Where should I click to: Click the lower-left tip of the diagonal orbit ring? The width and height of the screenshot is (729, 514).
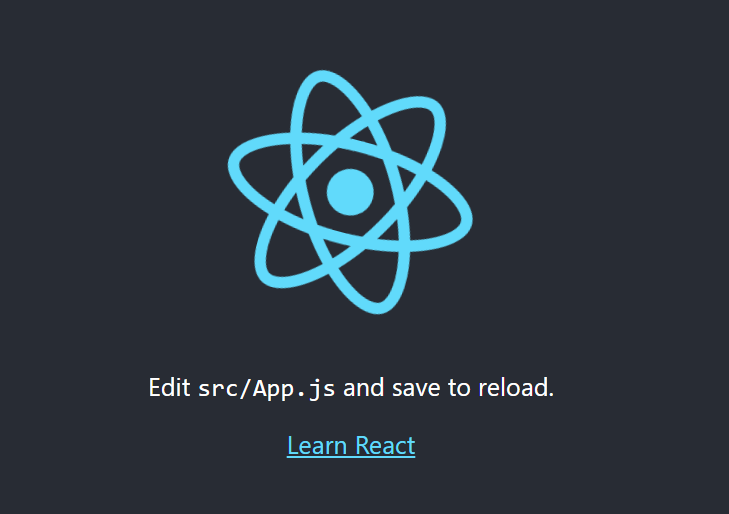pos(267,275)
